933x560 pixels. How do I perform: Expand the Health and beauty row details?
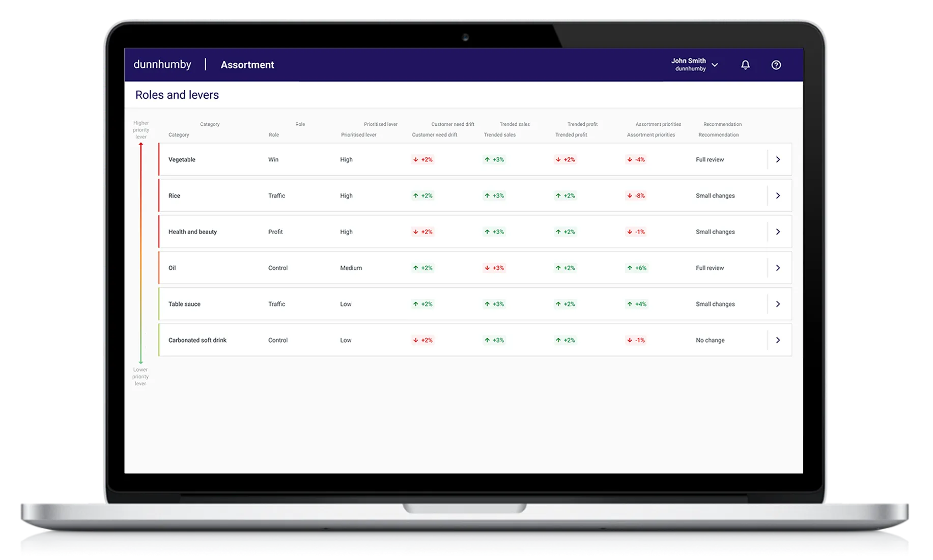pyautogui.click(x=778, y=232)
